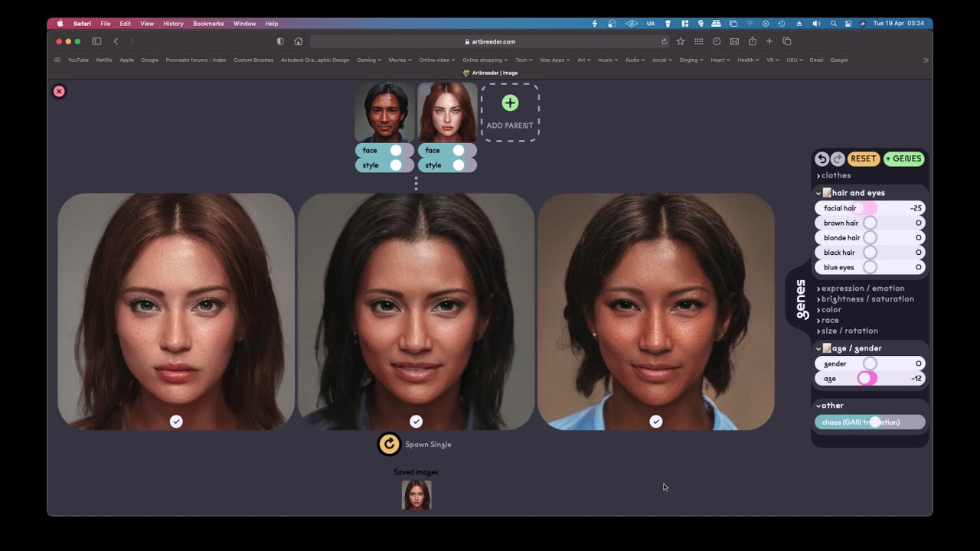
Task: Go back with Safari back arrow
Action: point(116,41)
